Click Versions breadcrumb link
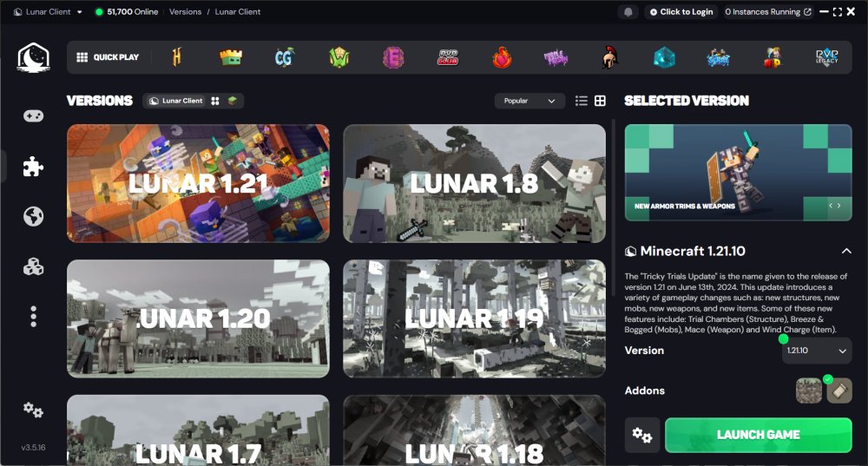This screenshot has width=868, height=466. [x=185, y=11]
